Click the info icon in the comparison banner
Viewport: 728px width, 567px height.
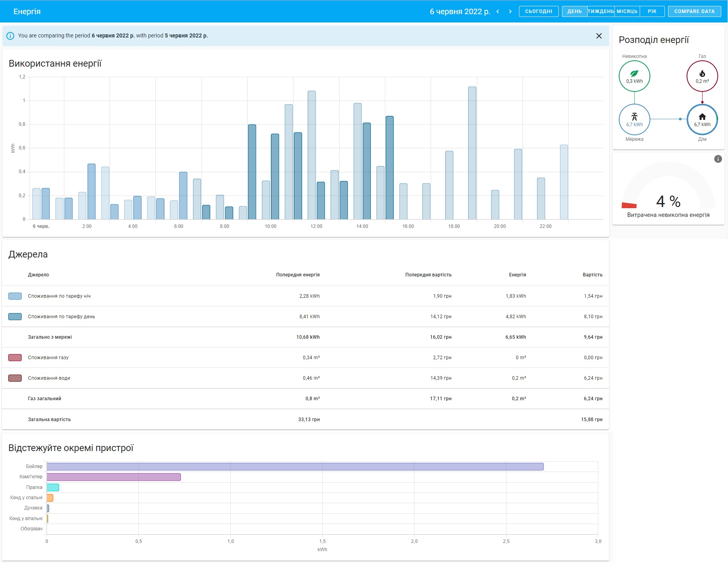click(10, 36)
